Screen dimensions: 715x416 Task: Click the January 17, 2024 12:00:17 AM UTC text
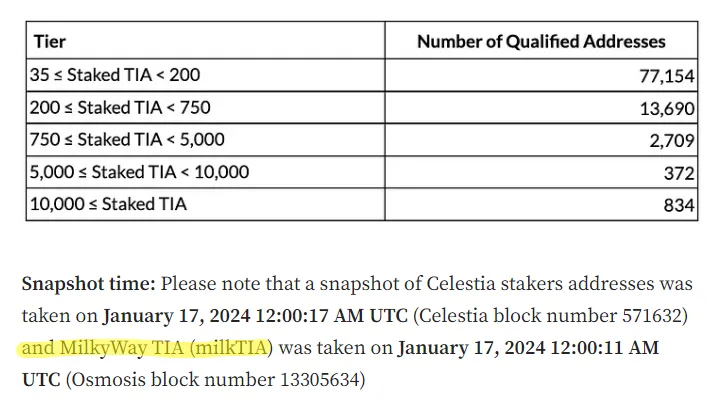point(255,316)
